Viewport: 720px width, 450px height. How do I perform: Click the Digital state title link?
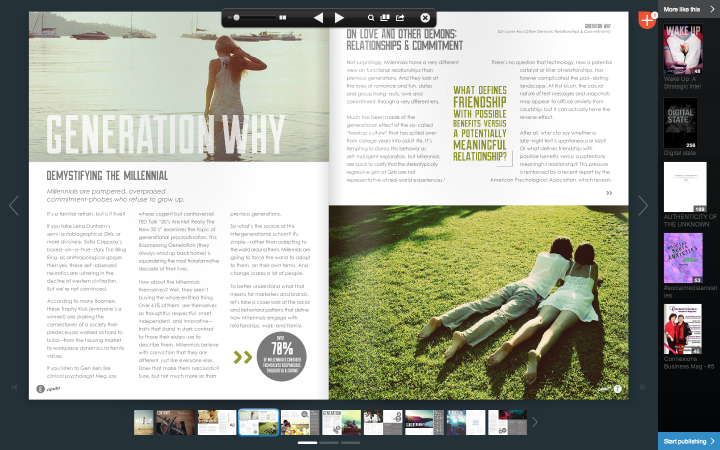pyautogui.click(x=680, y=153)
